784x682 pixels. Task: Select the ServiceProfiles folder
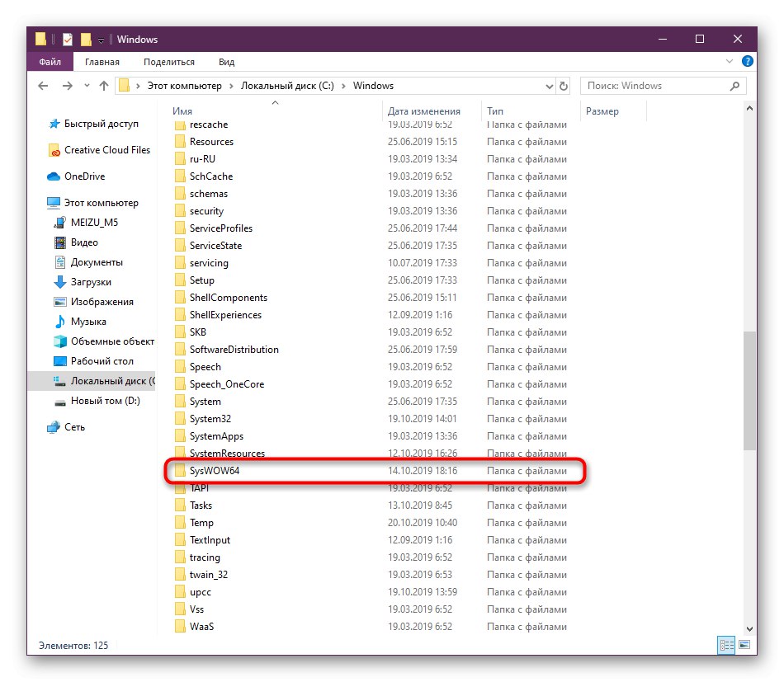(221, 228)
